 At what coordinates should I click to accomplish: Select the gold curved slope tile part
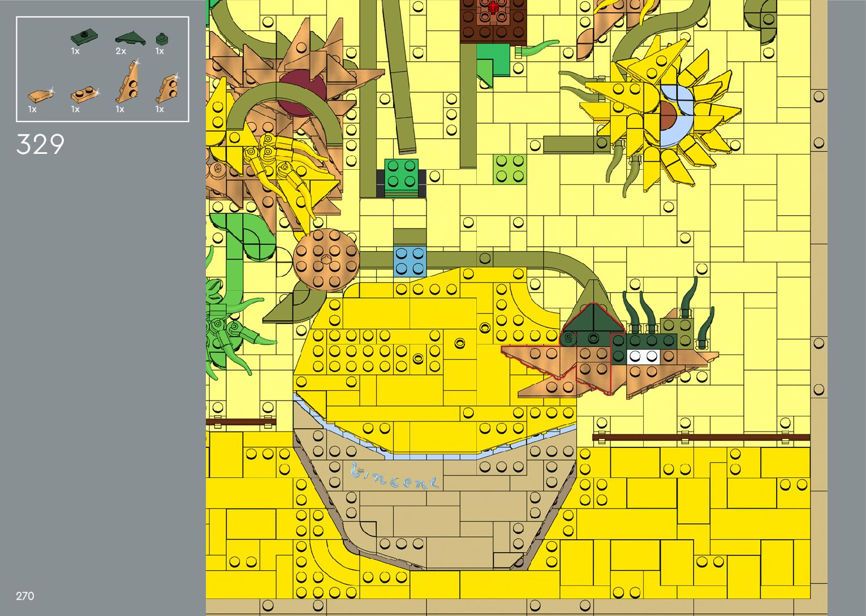tap(40, 95)
